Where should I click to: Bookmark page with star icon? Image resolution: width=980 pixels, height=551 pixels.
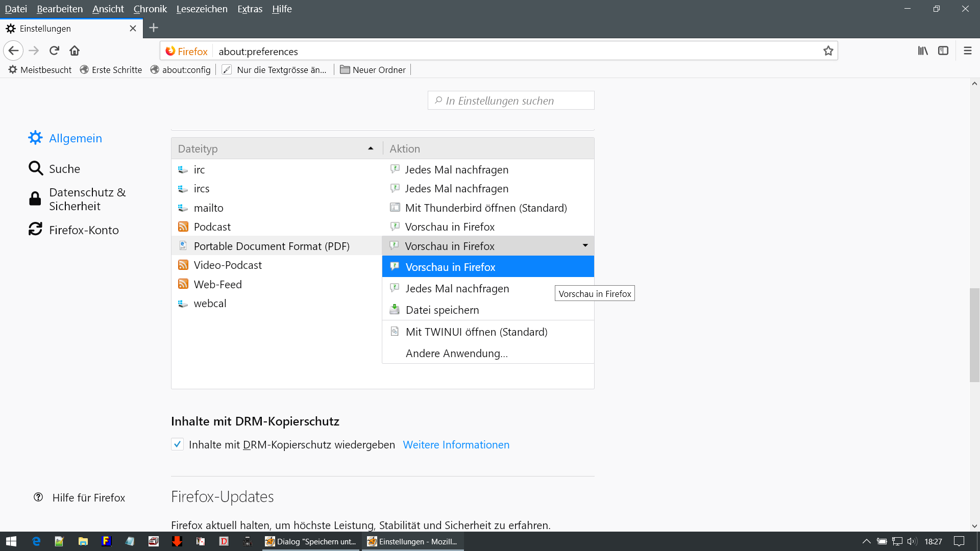[828, 51]
